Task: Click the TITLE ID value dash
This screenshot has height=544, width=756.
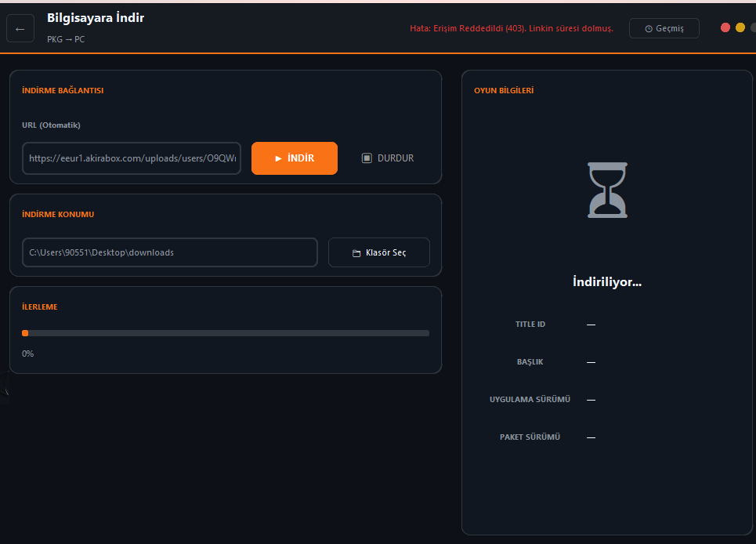Action: [x=591, y=325]
